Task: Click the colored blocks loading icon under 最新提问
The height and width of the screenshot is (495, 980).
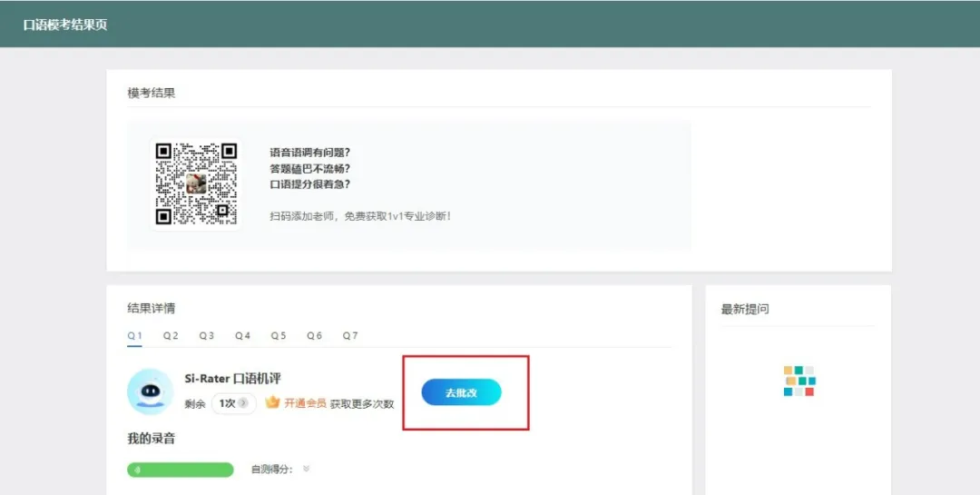Action: tap(799, 381)
